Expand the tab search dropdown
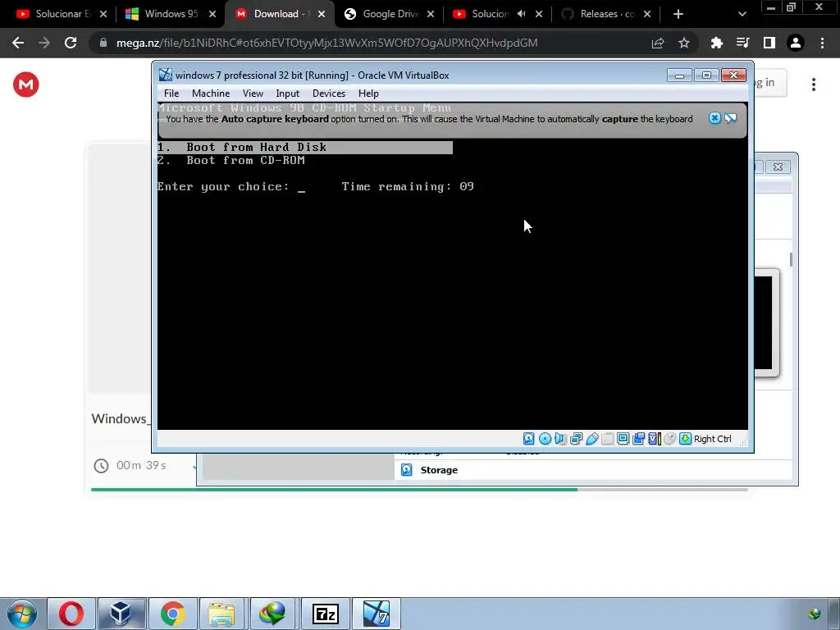 coord(742,15)
